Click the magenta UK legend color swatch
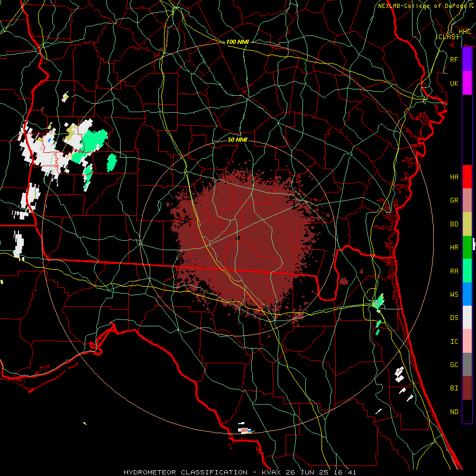476x476 pixels. coord(467,83)
